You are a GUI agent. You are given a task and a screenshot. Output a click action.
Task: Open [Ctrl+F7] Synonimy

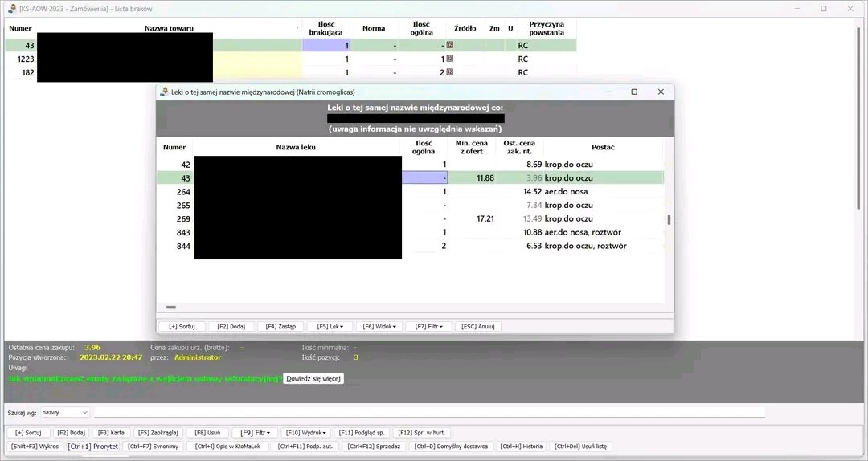pyautogui.click(x=153, y=446)
